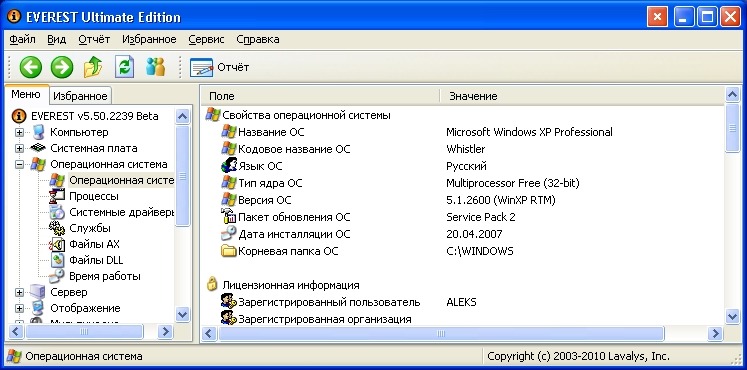Click the tree panel scroll up arrow
Image resolution: width=747 pixels, height=370 pixels.
[x=182, y=116]
